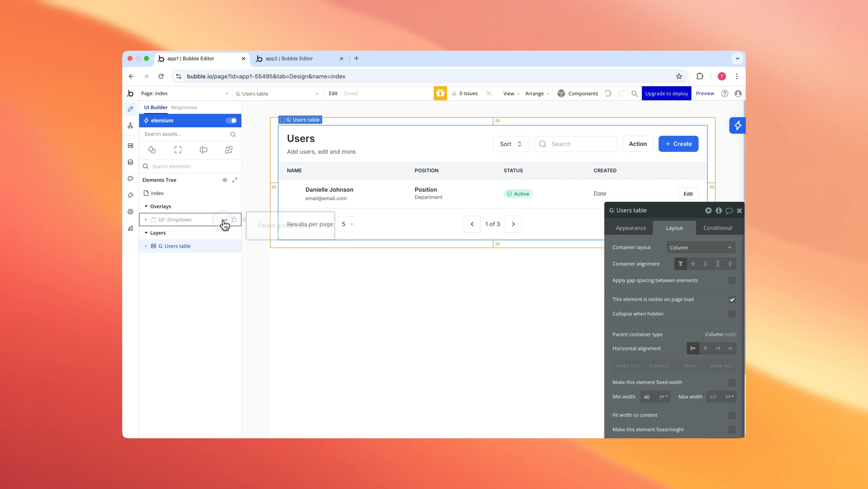Switch to app2 Bubble Editor browser tab
868x489 pixels.
(299, 59)
